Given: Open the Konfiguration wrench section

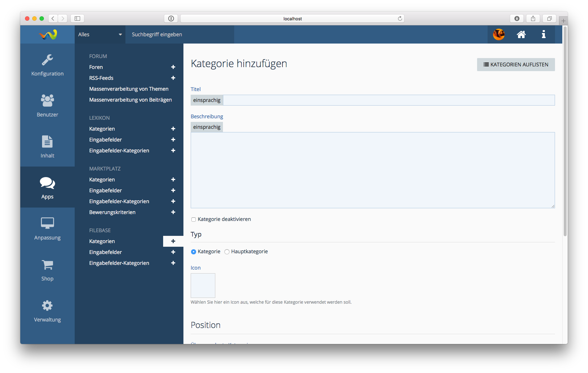Looking at the screenshot, I should tap(47, 65).
